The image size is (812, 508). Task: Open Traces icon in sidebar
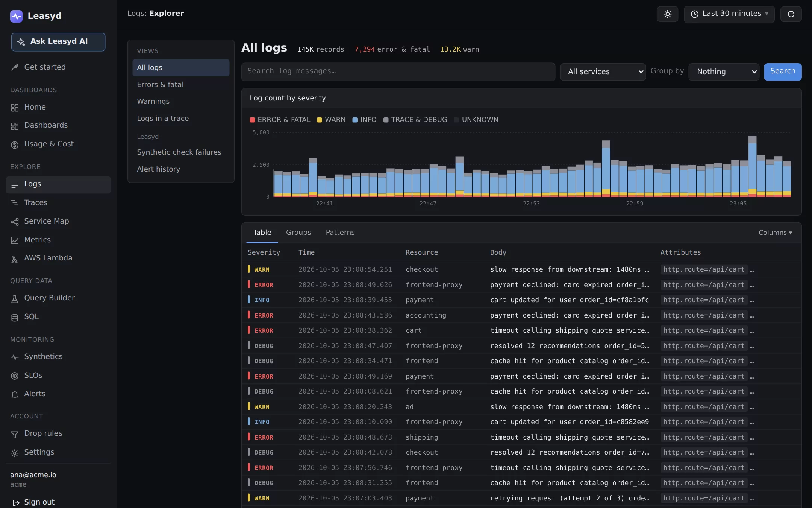15,203
